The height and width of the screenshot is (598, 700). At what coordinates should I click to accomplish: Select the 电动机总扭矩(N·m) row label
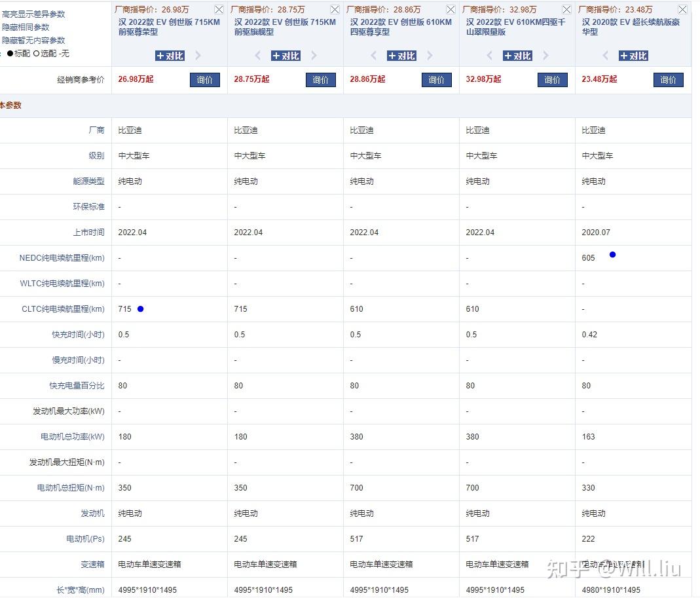pyautogui.click(x=71, y=488)
